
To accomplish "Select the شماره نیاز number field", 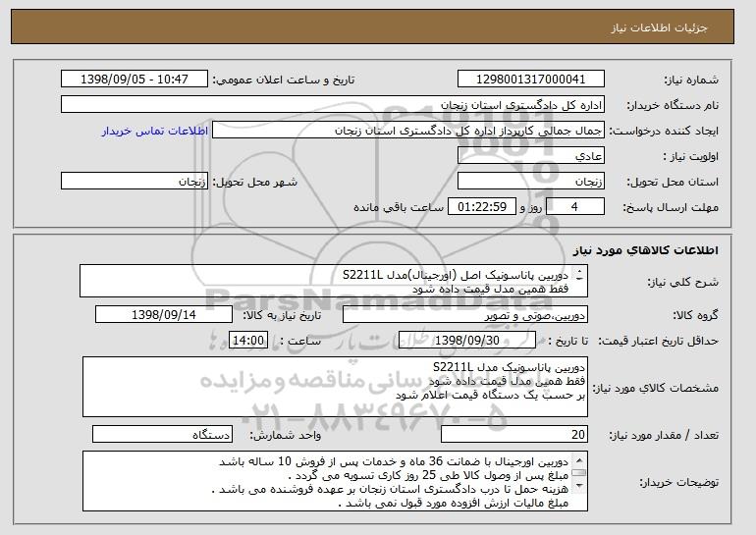I will [531, 80].
